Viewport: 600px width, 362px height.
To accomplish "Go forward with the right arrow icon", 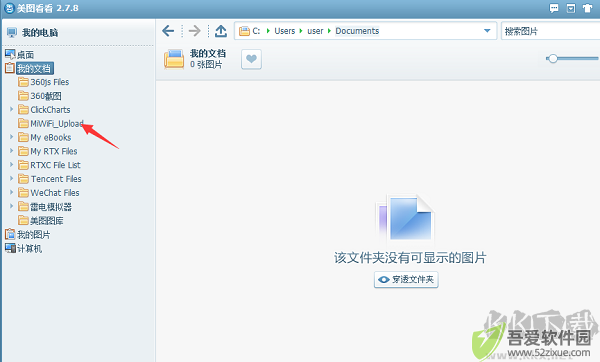I will point(194,31).
